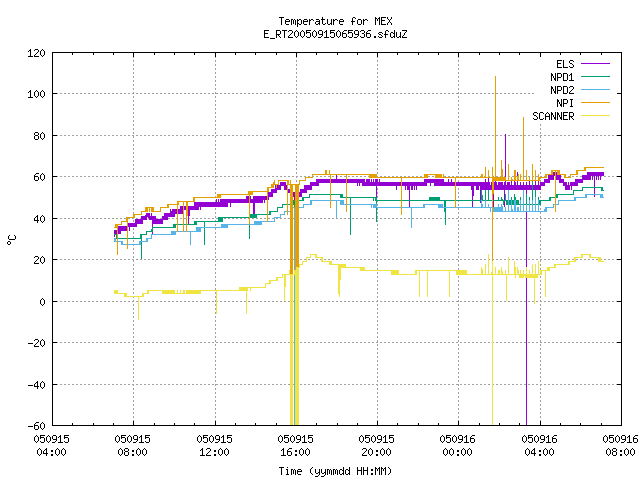Click the x-axis label 050915 20:00
The width and height of the screenshot is (640, 480).
pyautogui.click(x=376, y=446)
